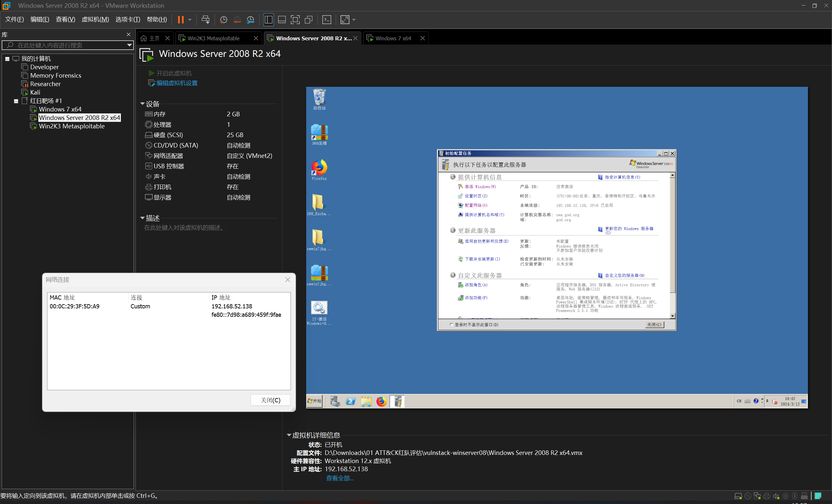Click the hard disk status bar icon

(x=738, y=496)
